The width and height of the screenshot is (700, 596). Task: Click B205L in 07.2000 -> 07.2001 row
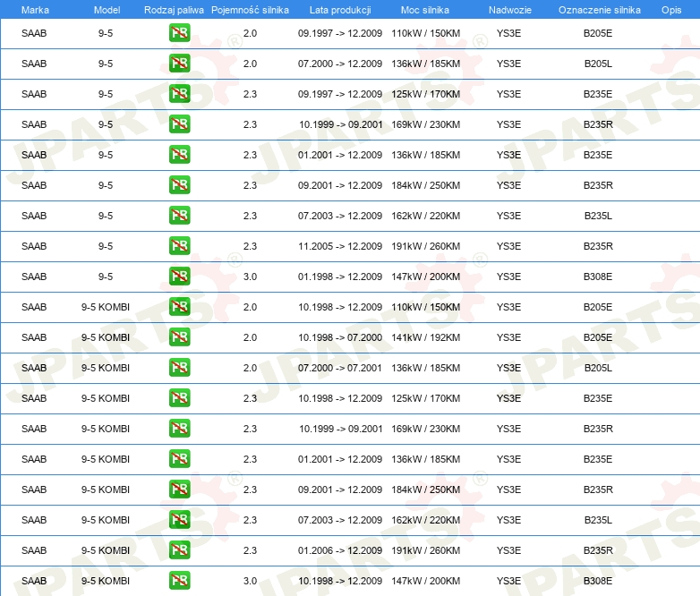598,368
